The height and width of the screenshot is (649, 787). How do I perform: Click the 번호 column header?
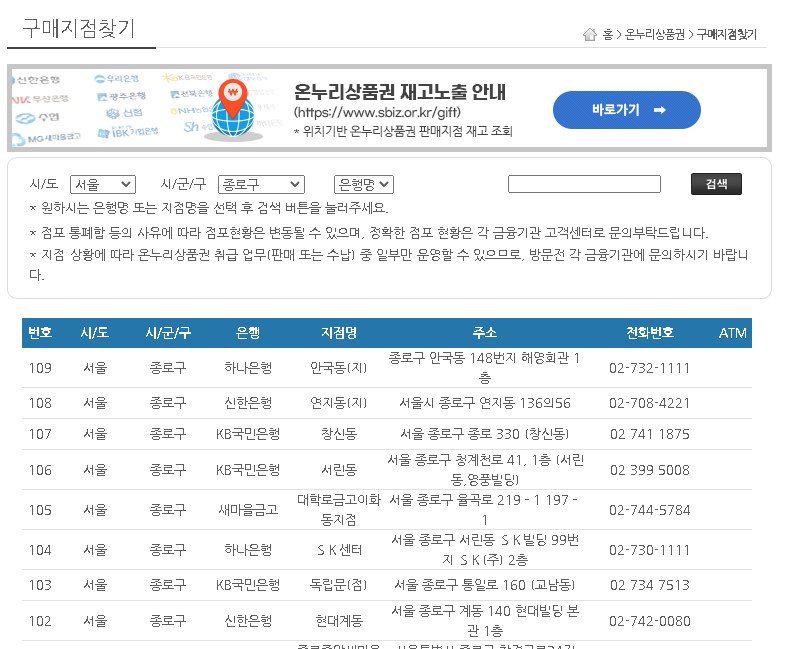click(x=40, y=333)
